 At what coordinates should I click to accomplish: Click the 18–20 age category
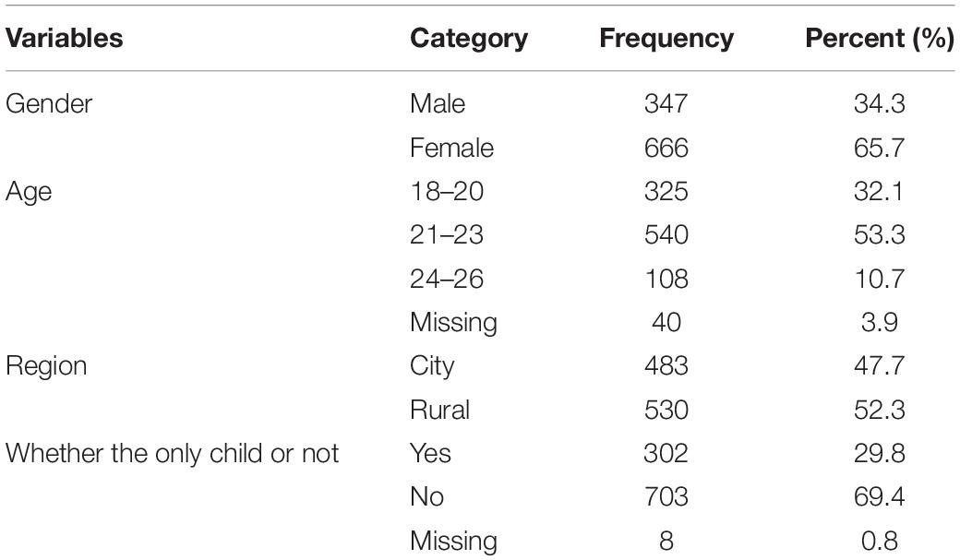(447, 191)
